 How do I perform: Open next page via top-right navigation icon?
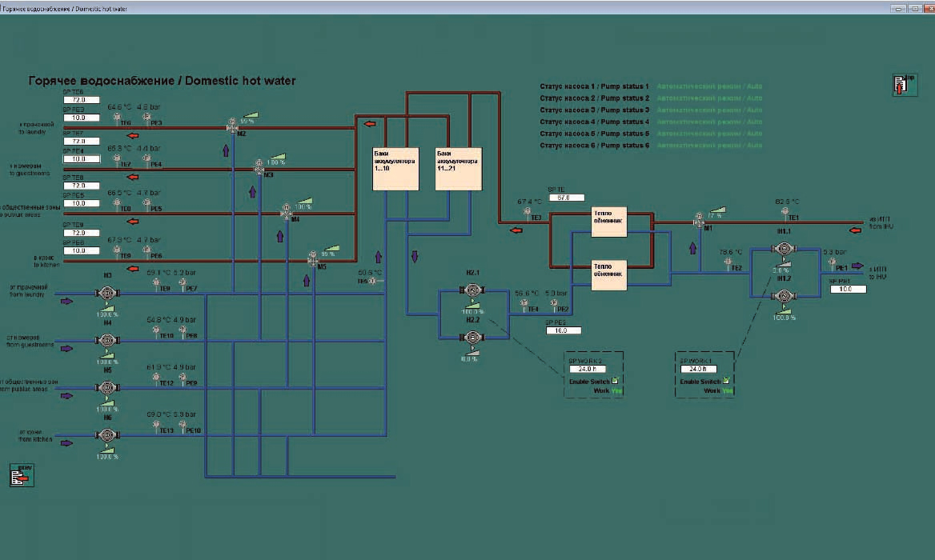905,85
